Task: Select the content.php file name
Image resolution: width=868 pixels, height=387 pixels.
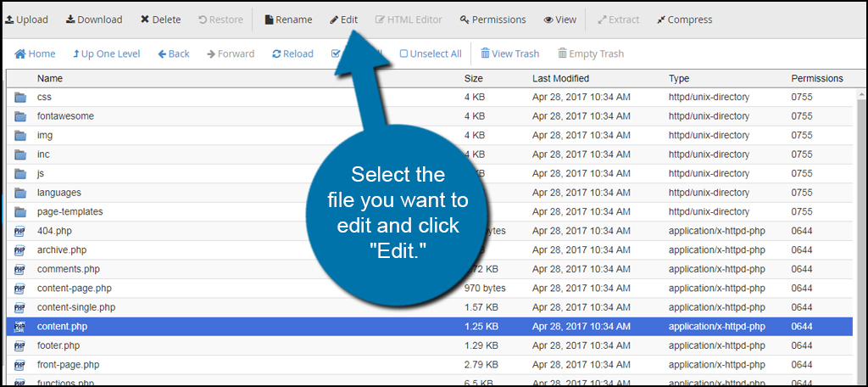Action: pyautogui.click(x=62, y=327)
